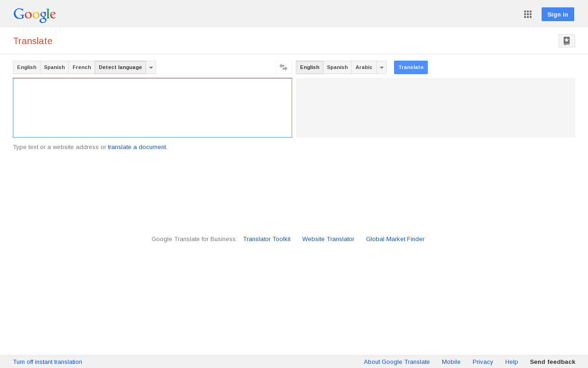Click inside the source text box
The image size is (588, 368).
[153, 108]
